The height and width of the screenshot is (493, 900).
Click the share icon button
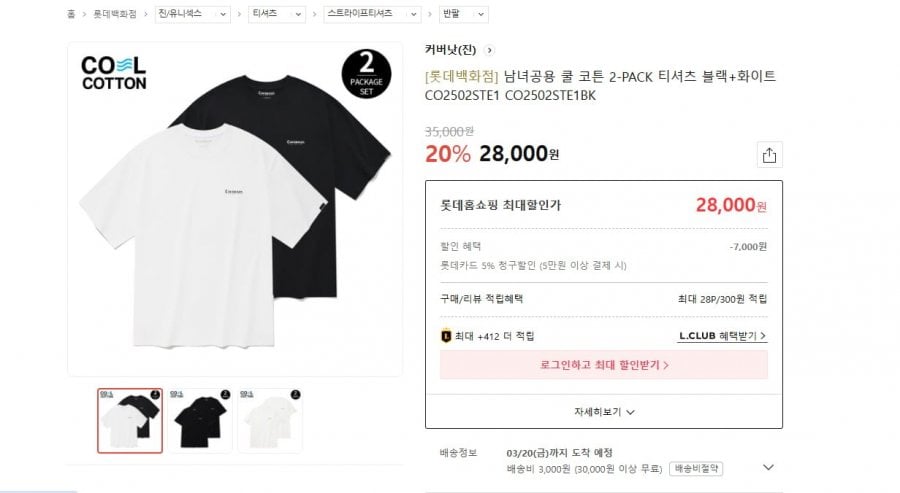(x=769, y=155)
